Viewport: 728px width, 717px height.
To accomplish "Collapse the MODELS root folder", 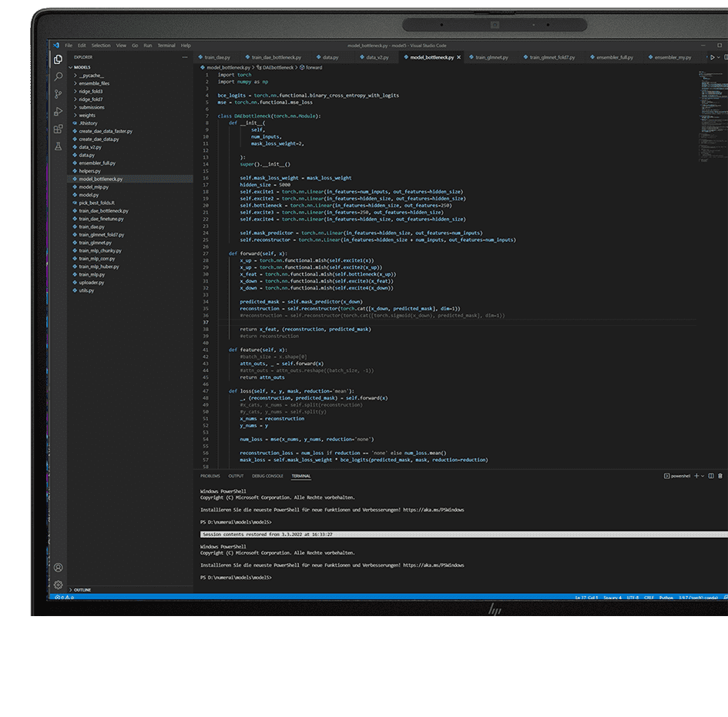I will [x=82, y=67].
